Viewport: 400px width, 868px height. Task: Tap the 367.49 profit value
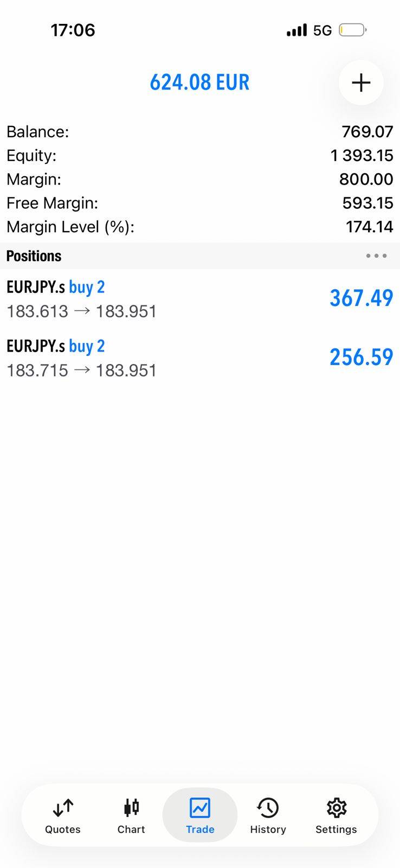[361, 298]
